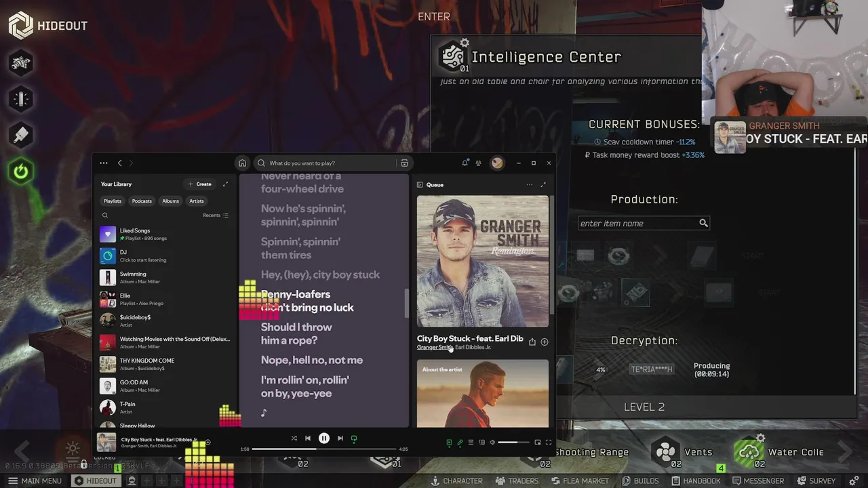
Task: Open the DJ item in library
Action: pos(165,256)
